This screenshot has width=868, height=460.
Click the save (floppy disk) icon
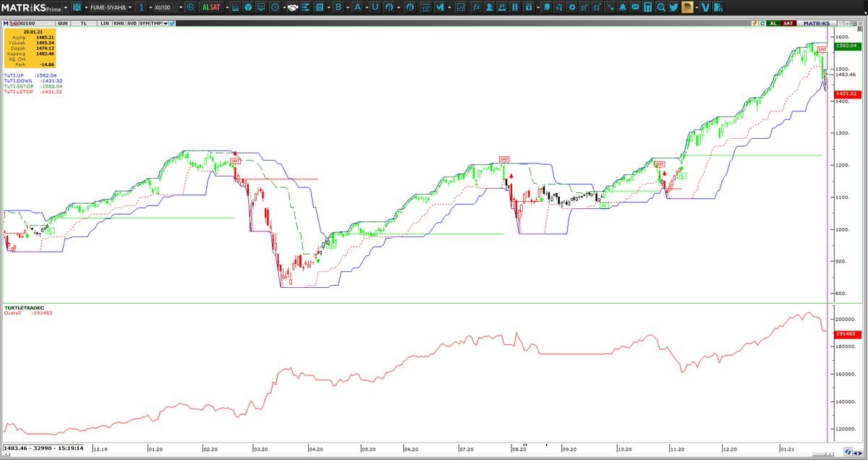pyautogui.click(x=77, y=7)
